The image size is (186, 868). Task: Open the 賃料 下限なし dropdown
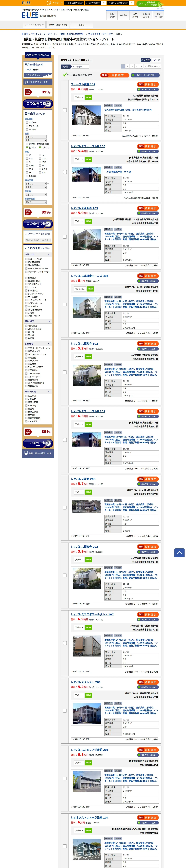pos(36,137)
